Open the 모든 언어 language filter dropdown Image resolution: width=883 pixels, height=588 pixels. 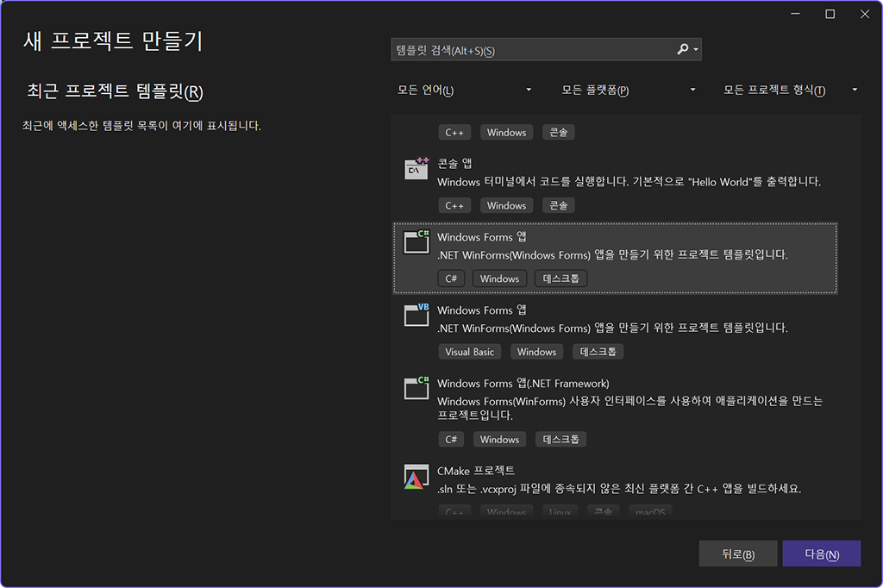click(x=463, y=90)
